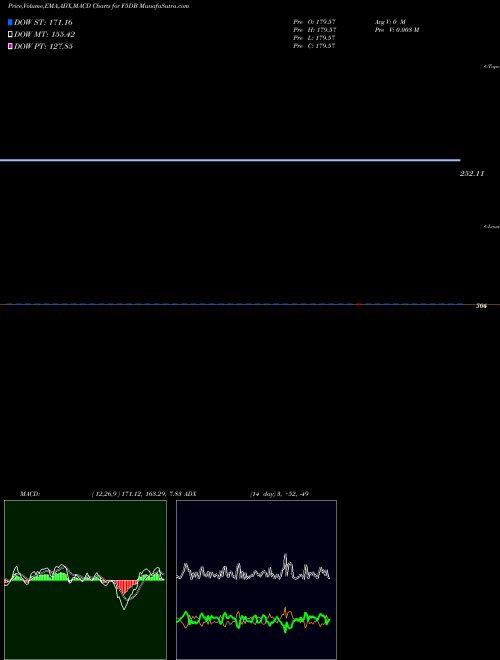Select the 'DOW PT: 127.85' legend text
This screenshot has height=660, width=500.
(x=43, y=46)
